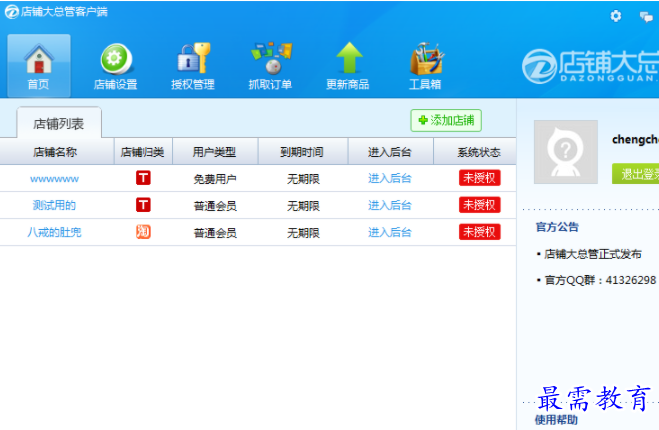Click 无期限 cell in wwwwwww row

point(303,179)
